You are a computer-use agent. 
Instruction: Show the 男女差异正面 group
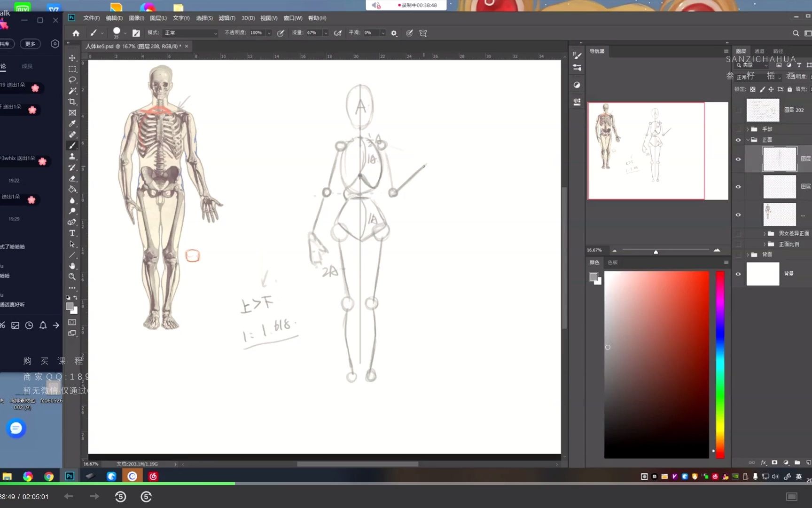coord(738,233)
